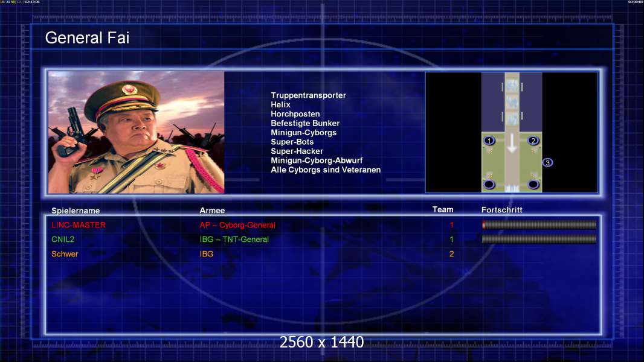644x362 pixels.
Task: Click the CNIL2 loading progress bar
Action: [539, 239]
